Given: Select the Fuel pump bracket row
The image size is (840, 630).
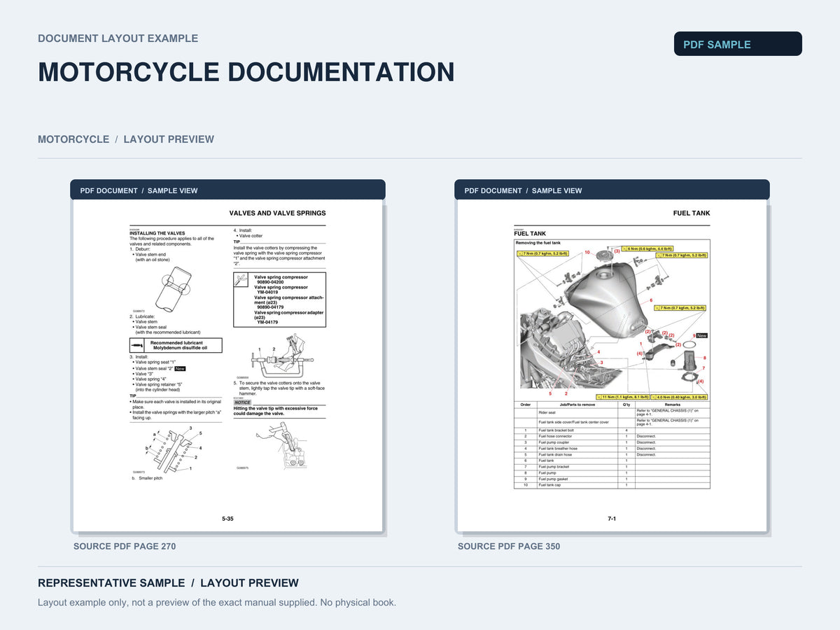Looking at the screenshot, I should 612,467.
